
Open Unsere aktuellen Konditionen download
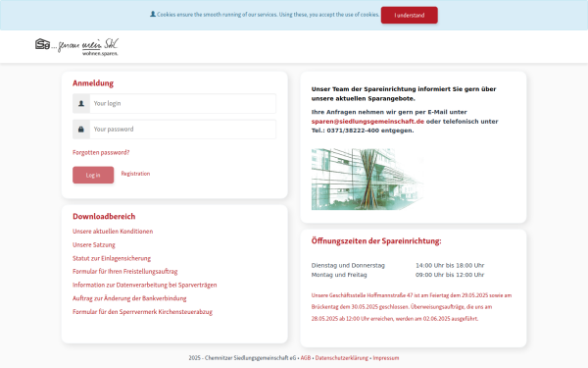tap(113, 232)
